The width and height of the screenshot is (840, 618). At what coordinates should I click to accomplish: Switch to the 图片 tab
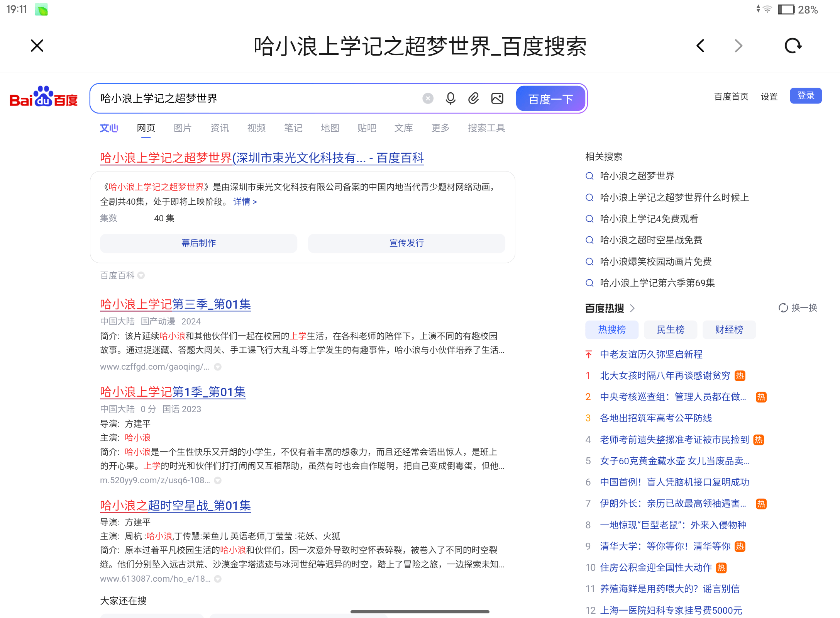click(x=183, y=128)
